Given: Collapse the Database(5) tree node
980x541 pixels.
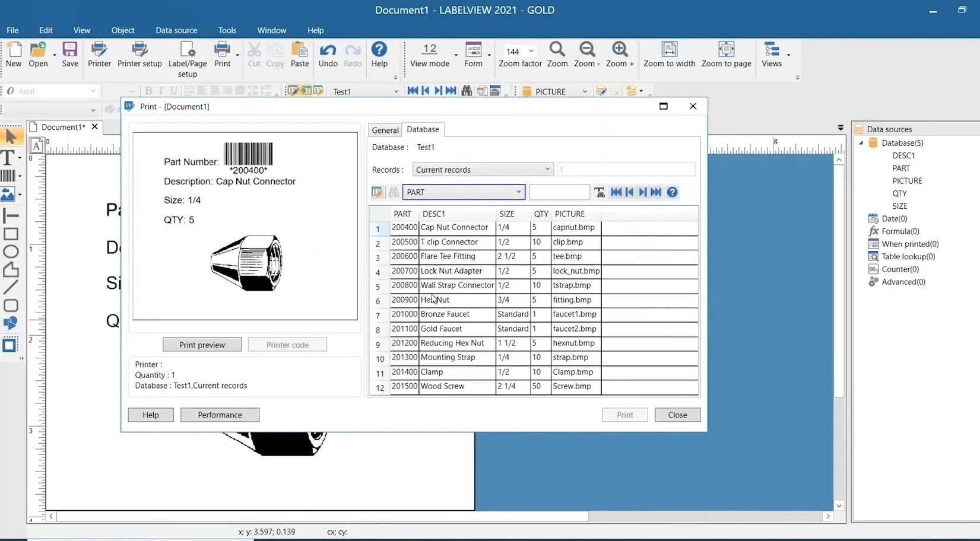Looking at the screenshot, I should point(861,143).
